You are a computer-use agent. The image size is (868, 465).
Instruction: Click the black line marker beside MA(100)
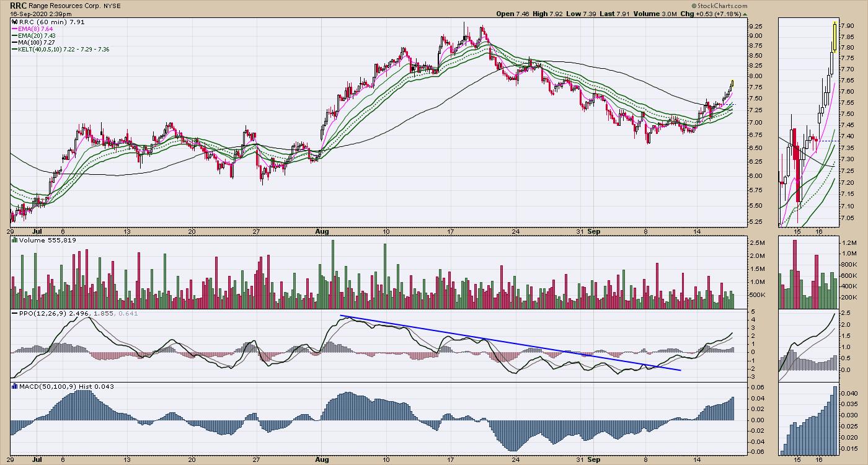pyautogui.click(x=14, y=42)
